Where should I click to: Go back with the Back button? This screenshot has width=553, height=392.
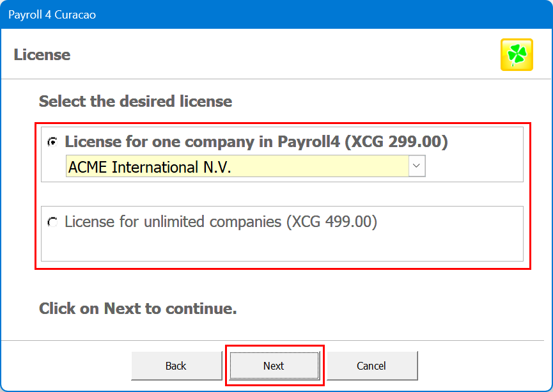click(176, 366)
